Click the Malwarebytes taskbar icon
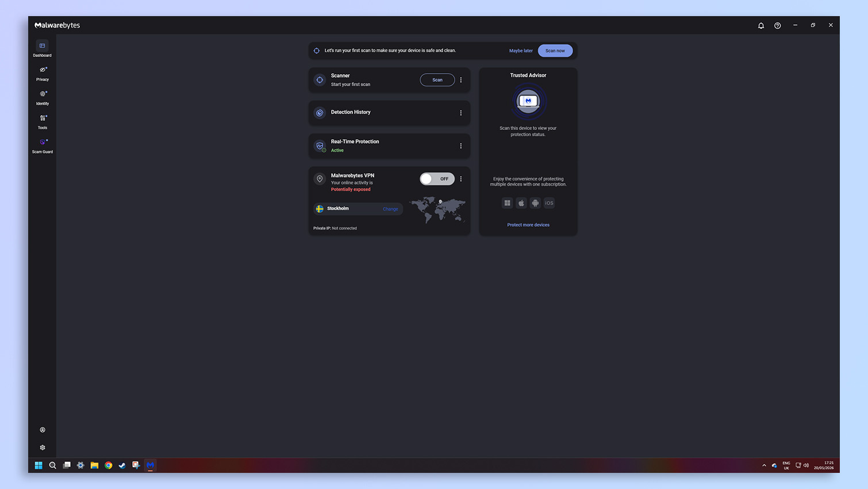 [x=150, y=465]
